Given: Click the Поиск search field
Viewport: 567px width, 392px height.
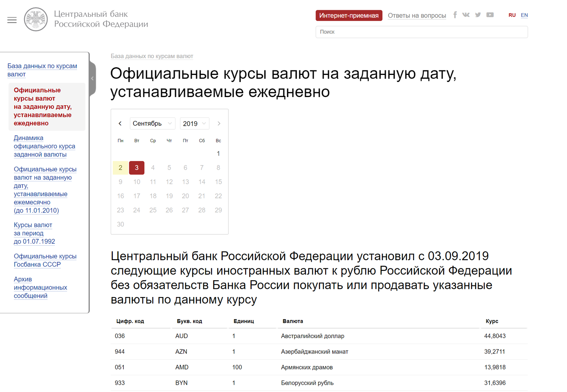Looking at the screenshot, I should 421,32.
